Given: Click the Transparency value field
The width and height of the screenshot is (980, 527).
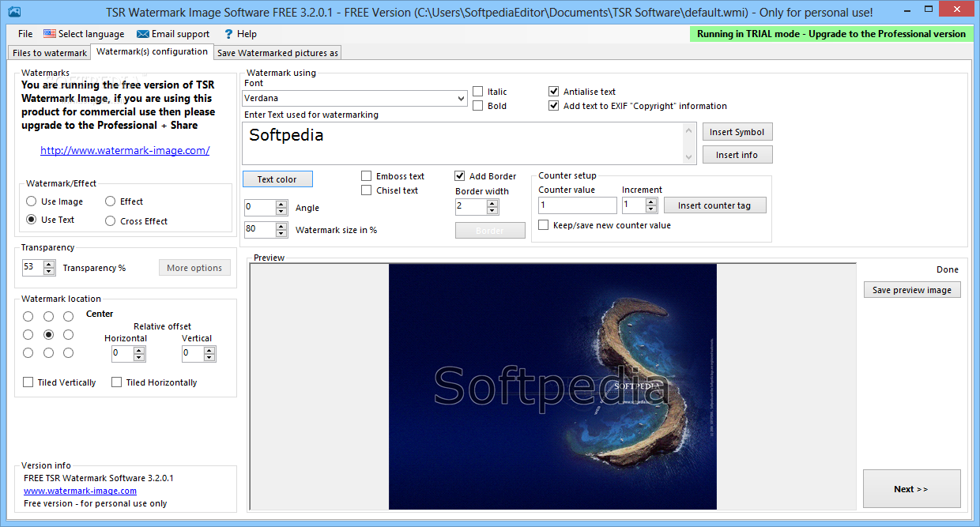Looking at the screenshot, I should pyautogui.click(x=32, y=268).
